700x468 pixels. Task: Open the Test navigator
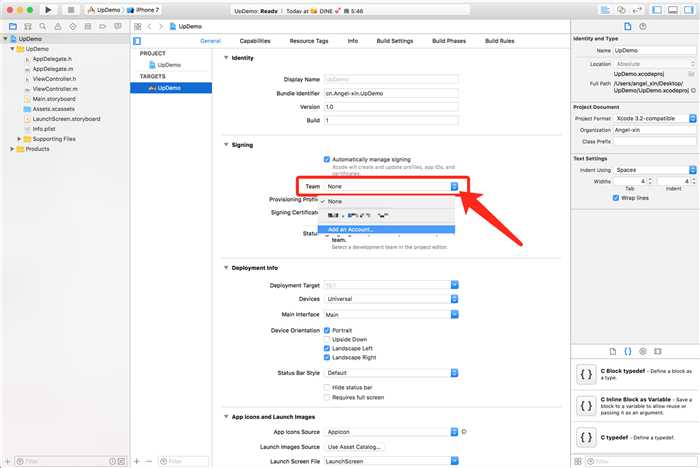[73, 27]
